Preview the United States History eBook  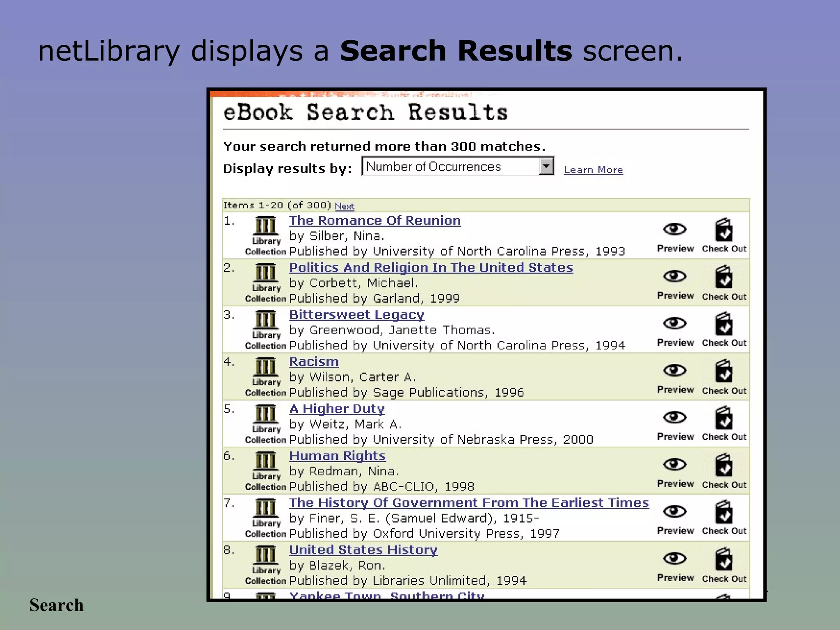point(675,558)
